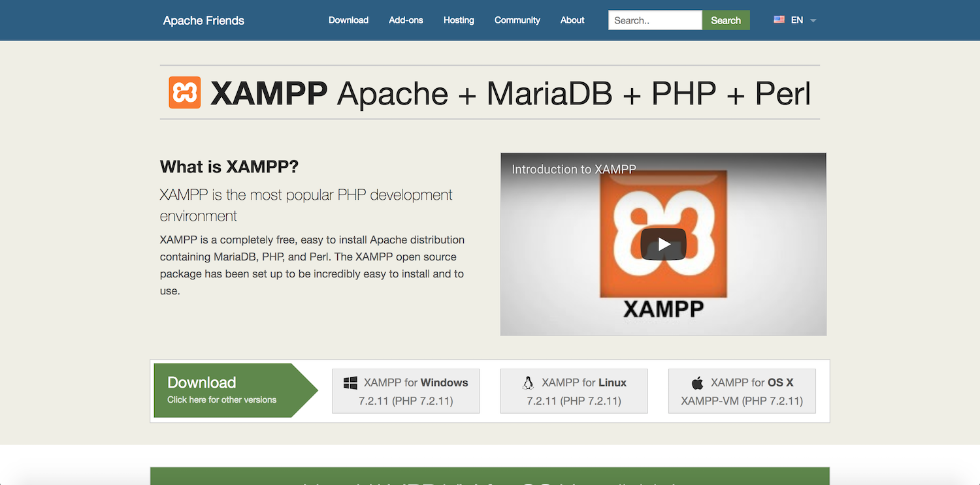Click the 'What is XAMPP?' heading
Screen dimensions: 980x485
[x=229, y=166]
